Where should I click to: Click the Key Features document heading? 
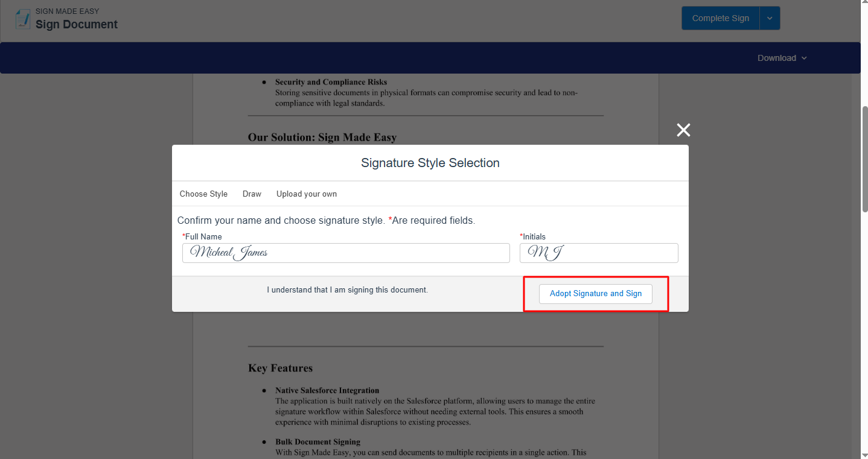pyautogui.click(x=280, y=368)
